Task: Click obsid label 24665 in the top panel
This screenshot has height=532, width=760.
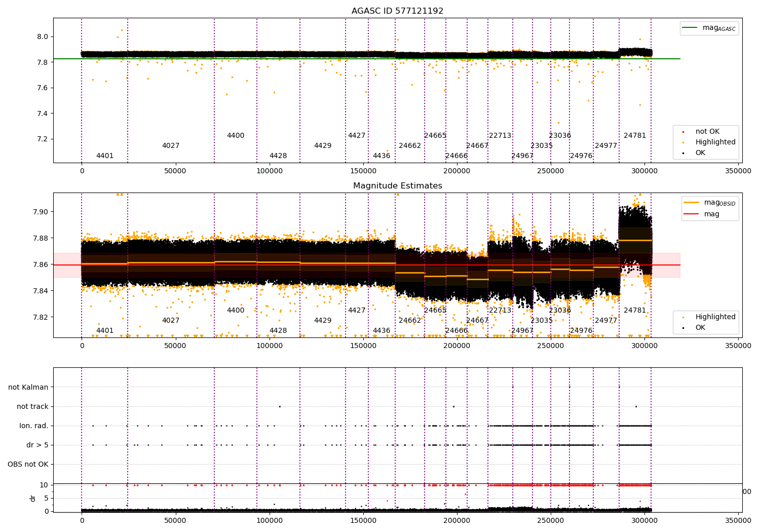Action: [x=435, y=136]
